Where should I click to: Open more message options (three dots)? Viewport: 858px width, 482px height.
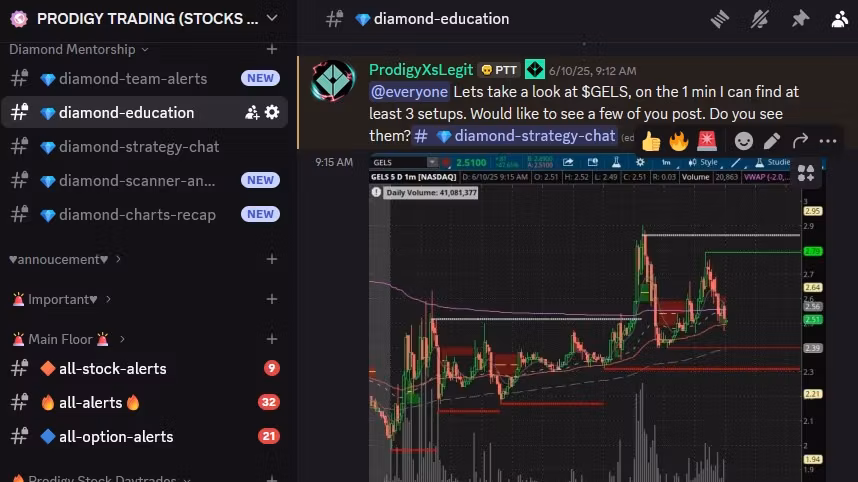tap(828, 141)
